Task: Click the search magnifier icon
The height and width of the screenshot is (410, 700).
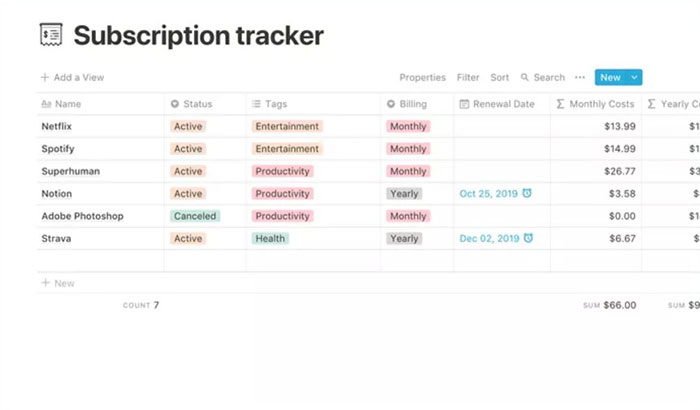Action: tap(525, 77)
